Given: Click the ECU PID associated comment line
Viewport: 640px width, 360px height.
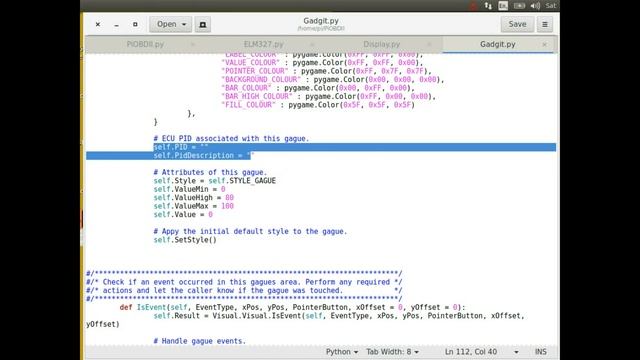Looking at the screenshot, I should coord(231,139).
